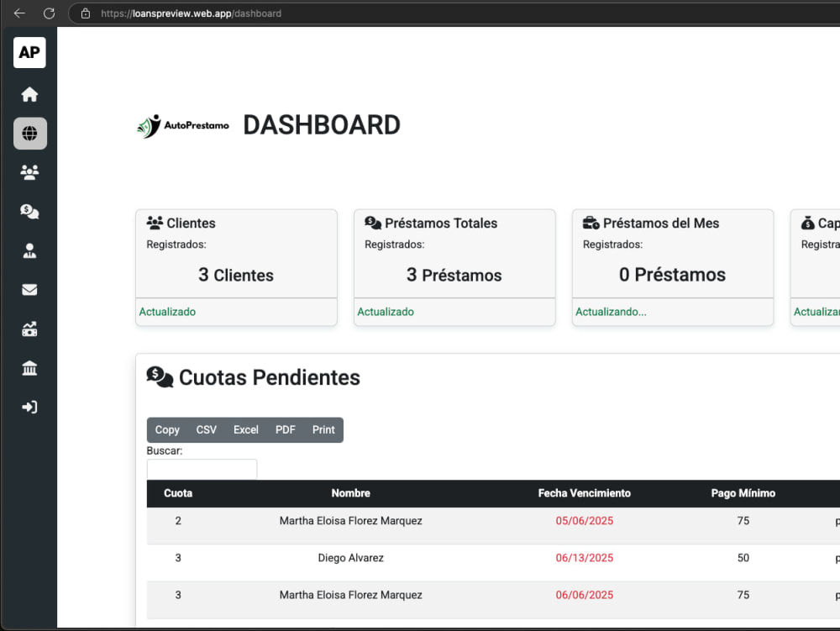This screenshot has width=840, height=631.
Task: Reload the page with refresh icon
Action: click(49, 13)
